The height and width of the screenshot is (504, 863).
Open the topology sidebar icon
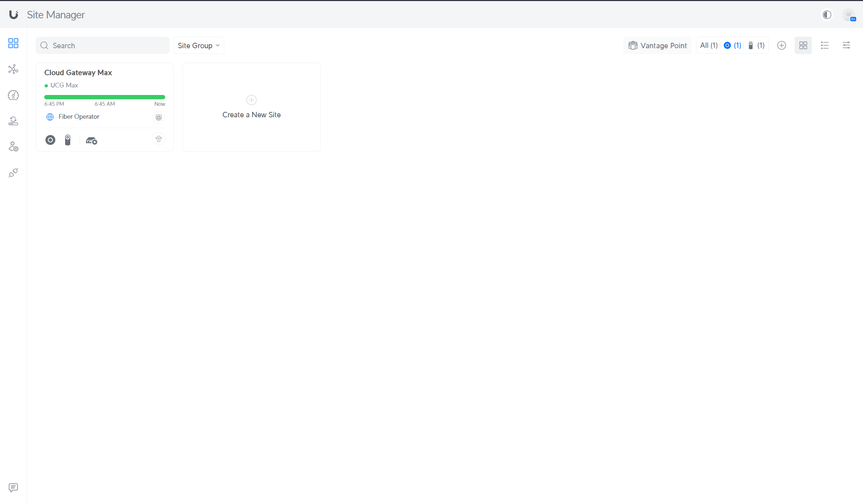pyautogui.click(x=13, y=69)
